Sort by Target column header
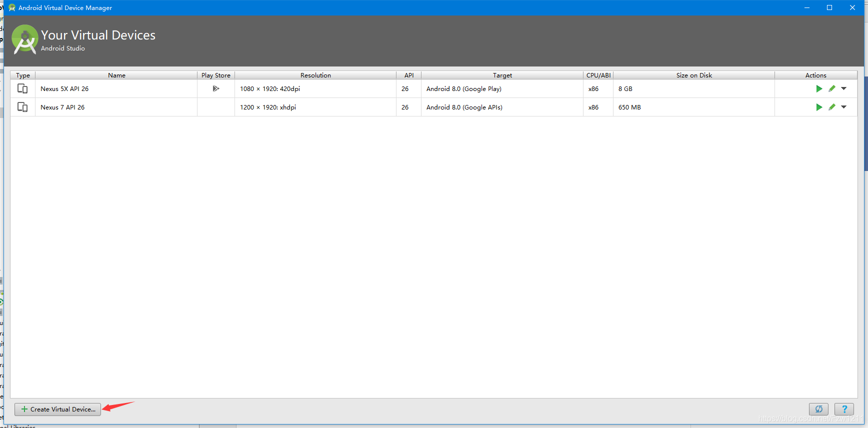The image size is (868, 428). [x=502, y=75]
